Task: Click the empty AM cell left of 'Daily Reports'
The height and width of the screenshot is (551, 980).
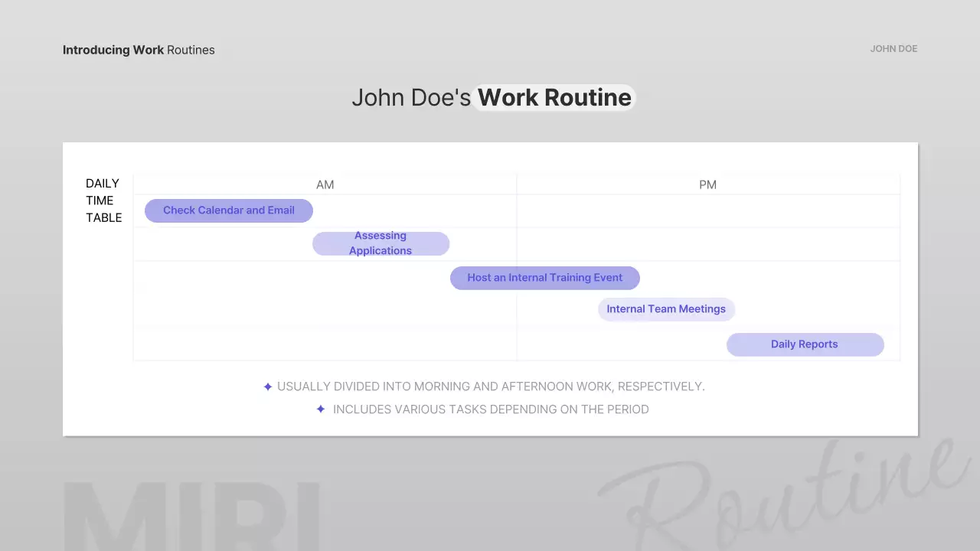Action: coord(325,344)
